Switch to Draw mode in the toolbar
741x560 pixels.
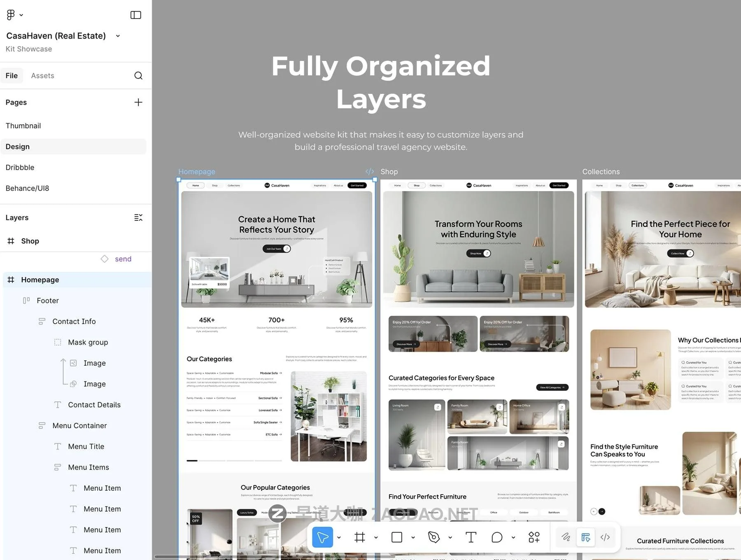tap(566, 537)
